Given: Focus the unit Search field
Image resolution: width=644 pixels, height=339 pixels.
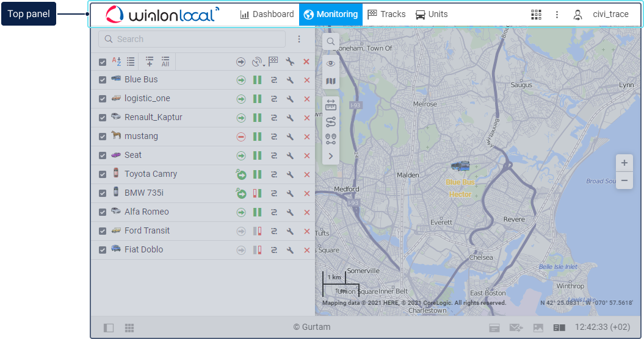Looking at the screenshot, I should click(192, 39).
